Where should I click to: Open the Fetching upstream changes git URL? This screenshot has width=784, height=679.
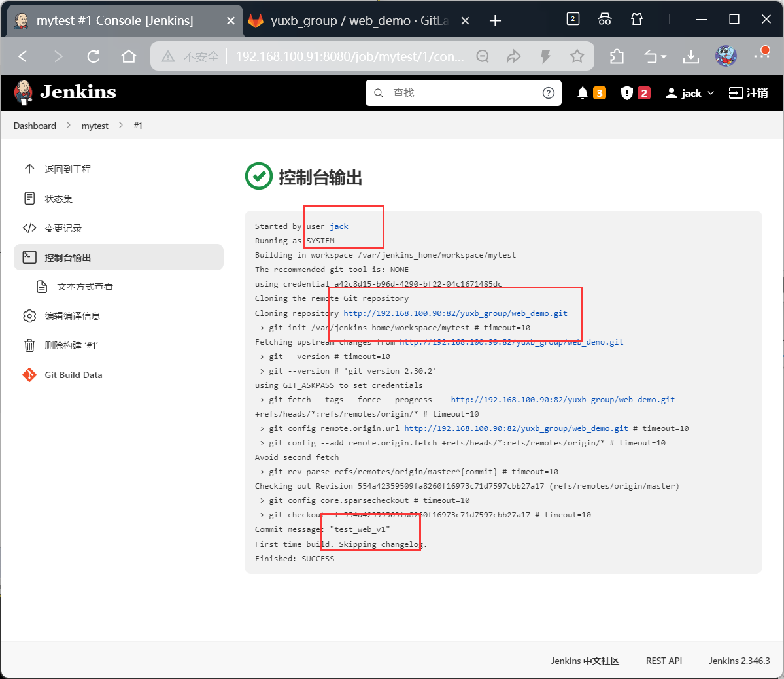point(511,342)
